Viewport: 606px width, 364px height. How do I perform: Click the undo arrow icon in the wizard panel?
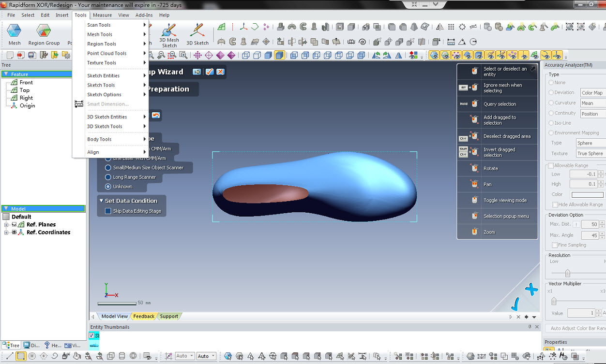(156, 115)
